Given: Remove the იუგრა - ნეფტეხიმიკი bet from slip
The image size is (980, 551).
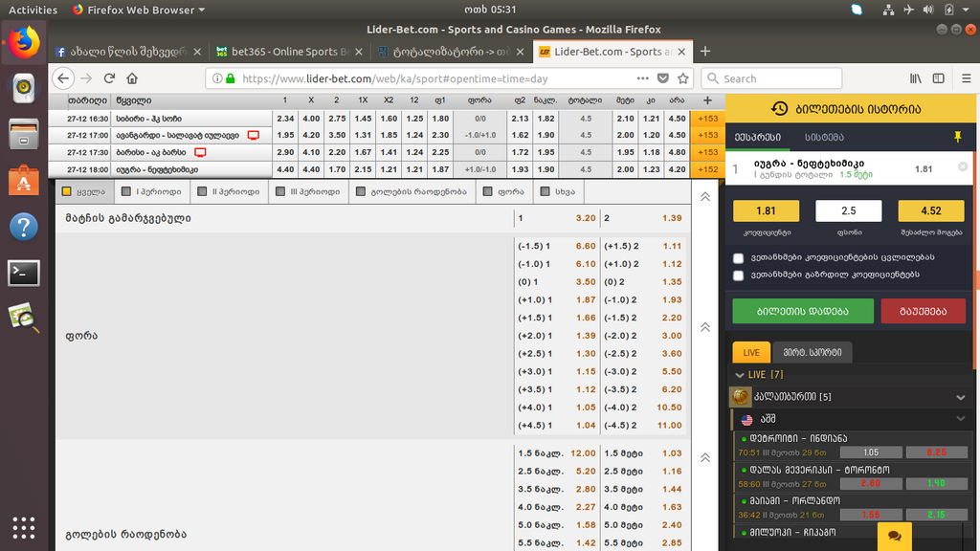Looking at the screenshot, I should pyautogui.click(x=963, y=166).
